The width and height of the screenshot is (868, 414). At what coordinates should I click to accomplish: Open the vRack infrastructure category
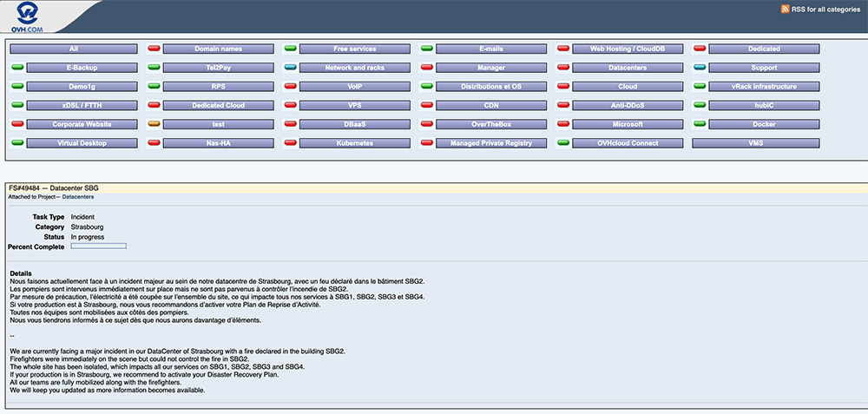point(764,86)
